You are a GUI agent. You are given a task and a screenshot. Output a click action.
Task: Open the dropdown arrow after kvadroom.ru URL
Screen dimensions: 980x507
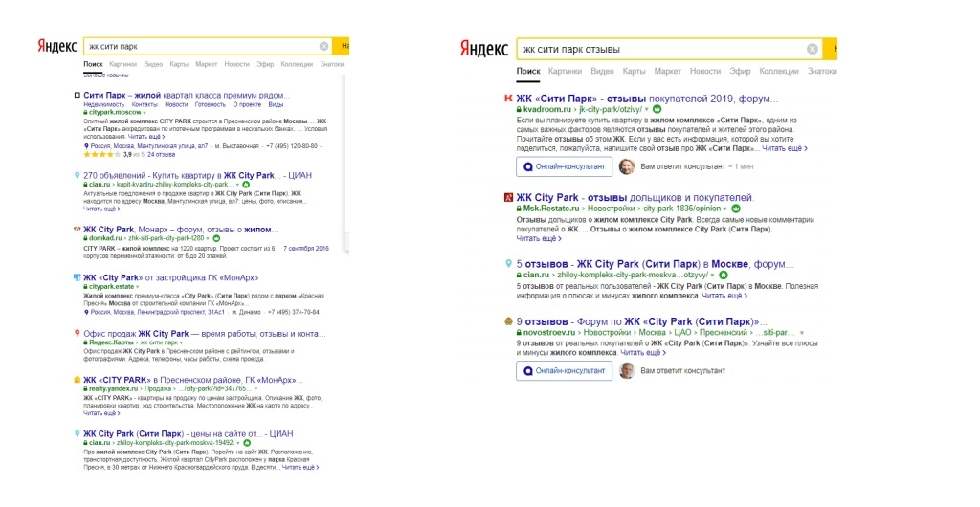pyautogui.click(x=647, y=109)
